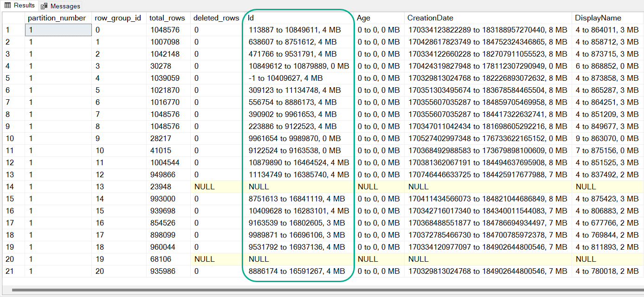This screenshot has width=644, height=297.
Task: Switch to the Results tab
Action: pyautogui.click(x=20, y=6)
